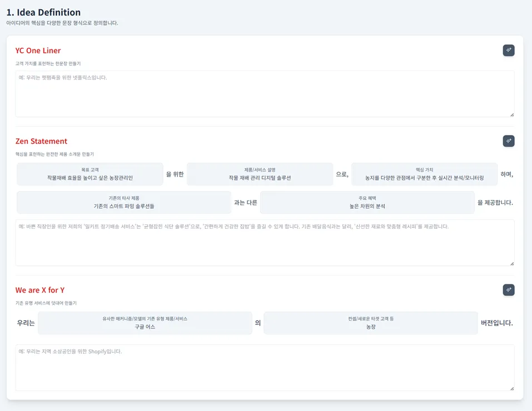Click the Zen Statement AI generate icon
Viewport: 532px width, 411px height.
coord(508,141)
